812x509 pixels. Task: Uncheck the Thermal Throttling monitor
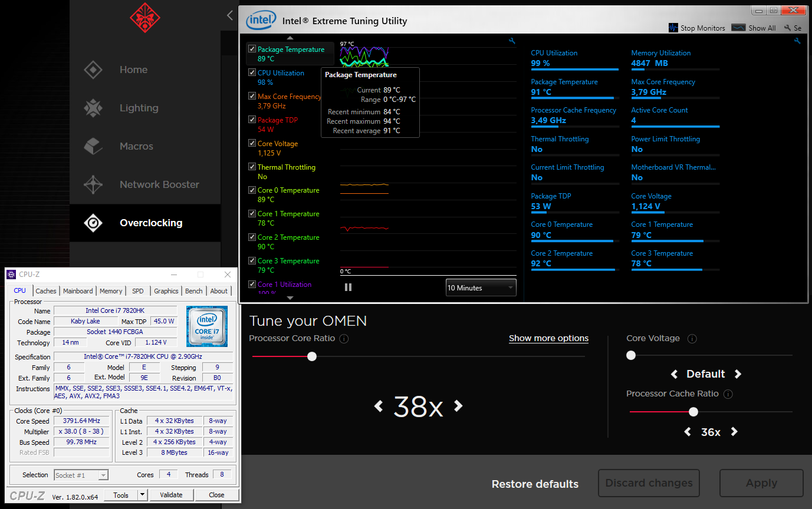(252, 167)
